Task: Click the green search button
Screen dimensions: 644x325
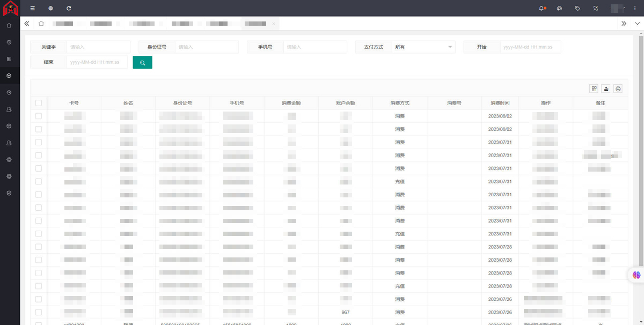Action: 142,62
